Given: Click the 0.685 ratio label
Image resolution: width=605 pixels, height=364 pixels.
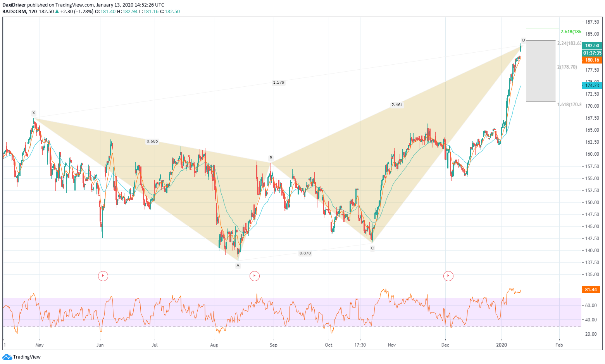Looking at the screenshot, I should pyautogui.click(x=152, y=141).
